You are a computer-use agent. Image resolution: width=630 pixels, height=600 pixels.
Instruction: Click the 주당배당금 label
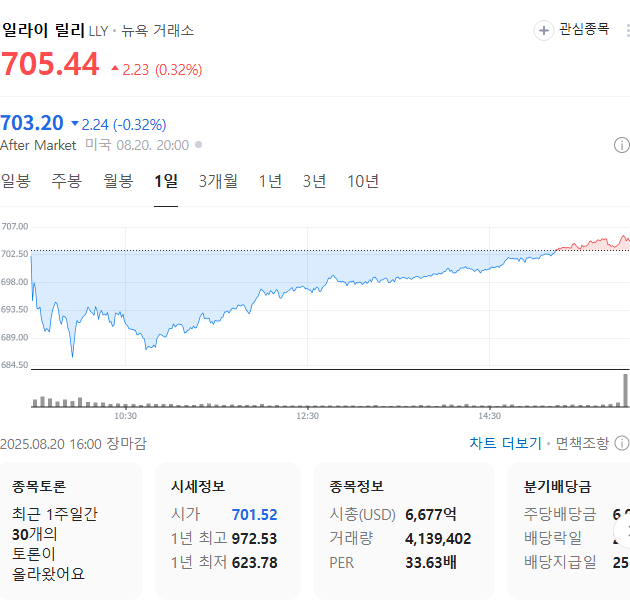click(x=560, y=514)
